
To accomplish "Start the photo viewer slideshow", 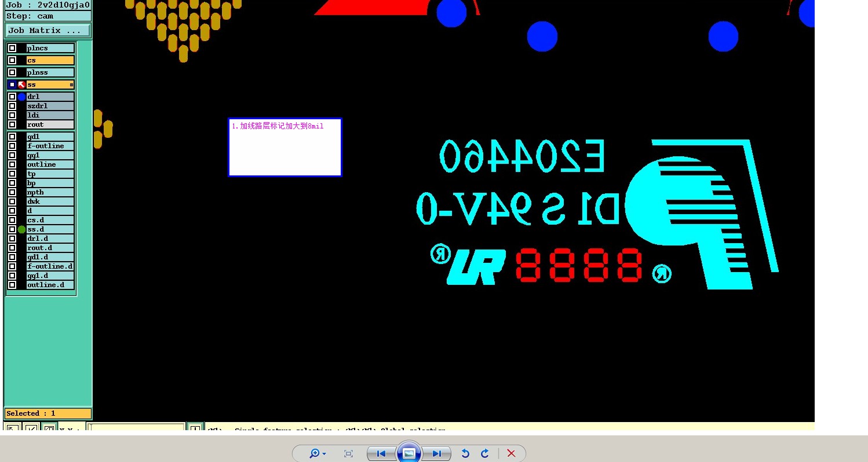I will click(x=409, y=453).
